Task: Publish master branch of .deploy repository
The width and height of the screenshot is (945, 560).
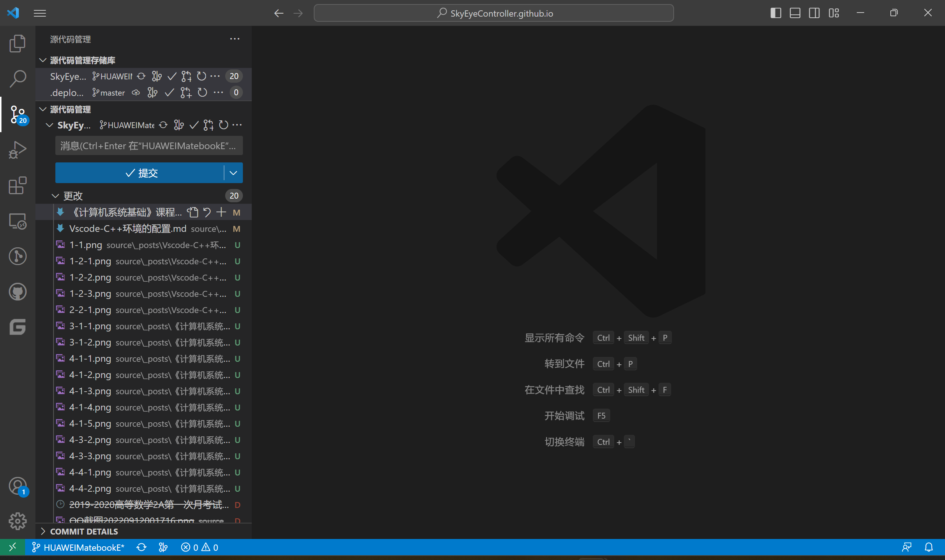Action: click(136, 92)
